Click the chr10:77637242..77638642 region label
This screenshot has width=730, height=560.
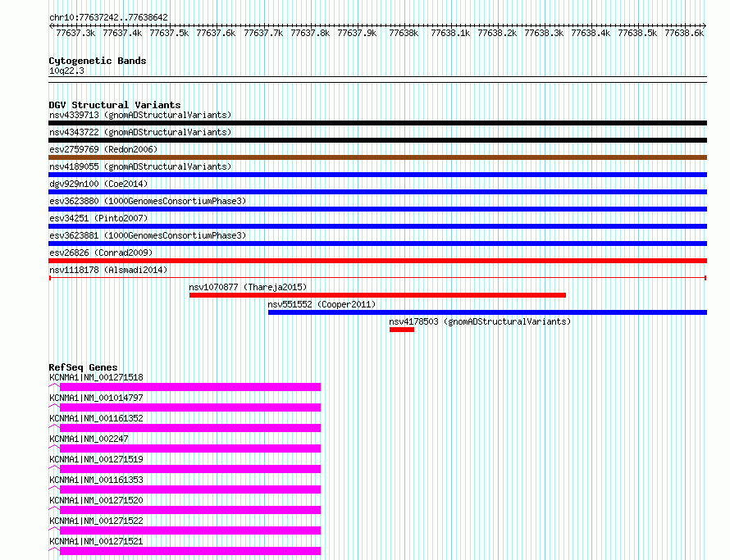[108, 17]
